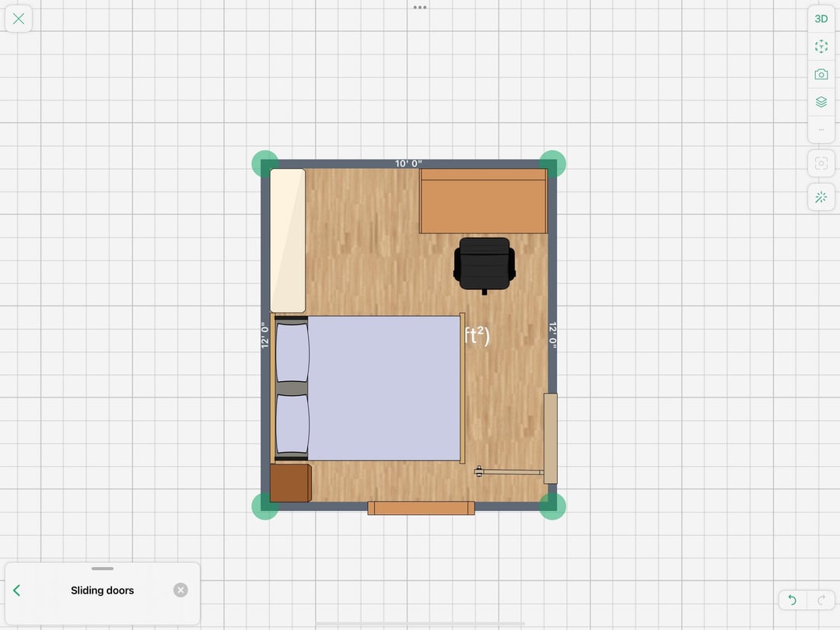Redo the last undone action

tap(821, 600)
